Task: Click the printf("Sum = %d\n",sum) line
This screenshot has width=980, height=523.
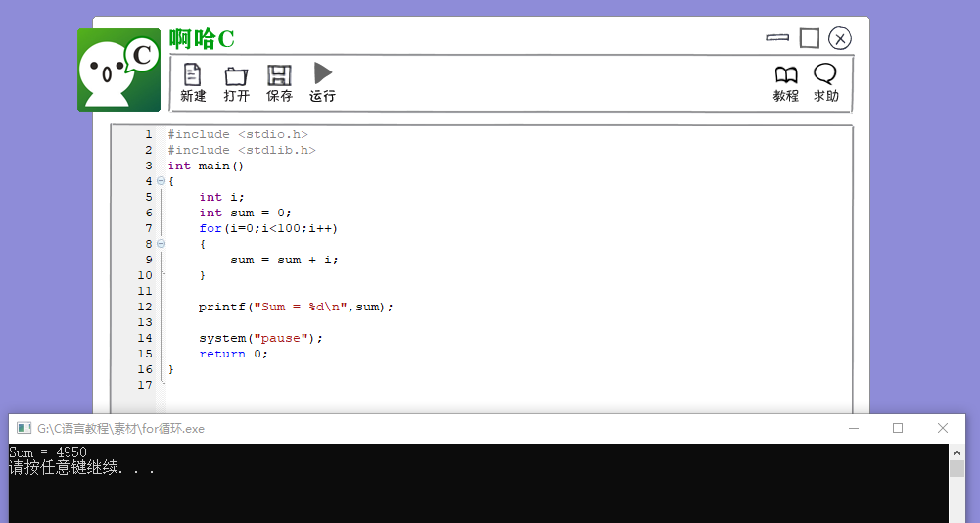Action: pos(297,307)
